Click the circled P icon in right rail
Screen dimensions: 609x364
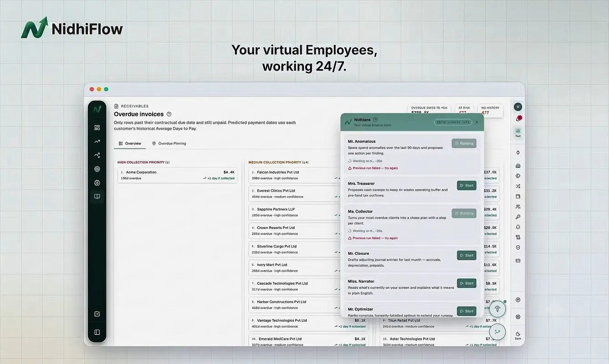tap(518, 300)
